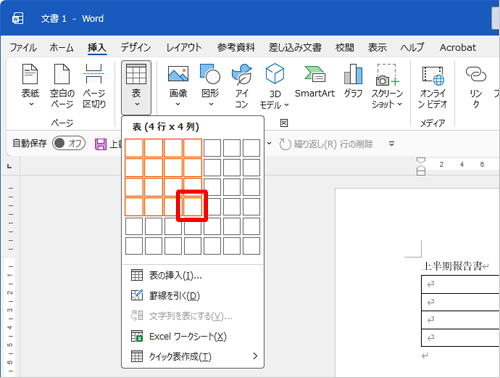Image resolution: width=500 pixels, height=378 pixels.
Task: Click the first row of the document table
Action: pyautogui.click(x=460, y=284)
